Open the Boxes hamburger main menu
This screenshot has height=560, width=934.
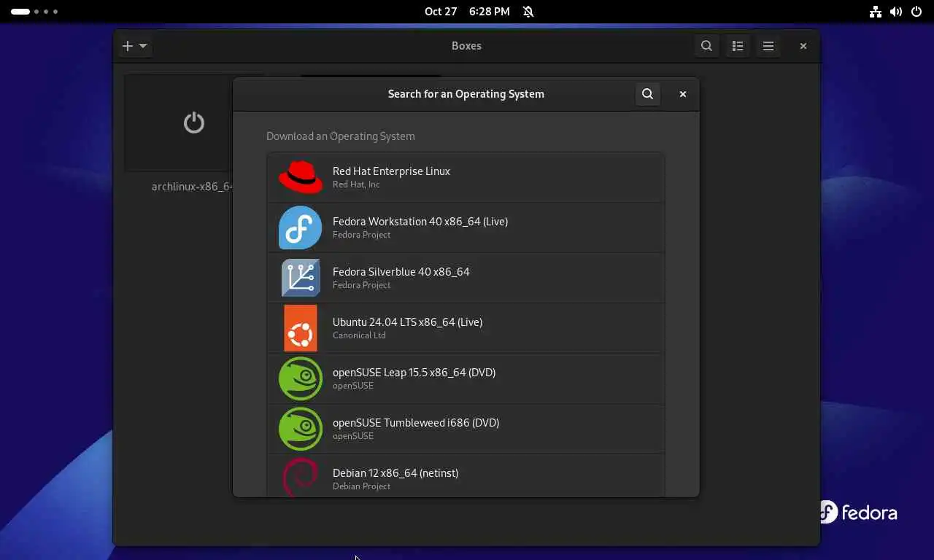(x=768, y=46)
